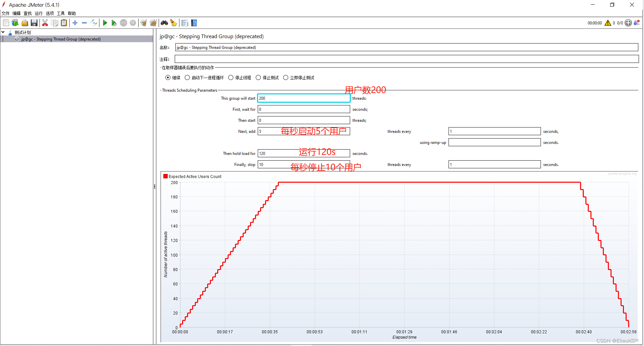Viewport: 644px width, 346px height.
Task: Click the 00:00:00 elapsed timer text
Action: point(594,23)
